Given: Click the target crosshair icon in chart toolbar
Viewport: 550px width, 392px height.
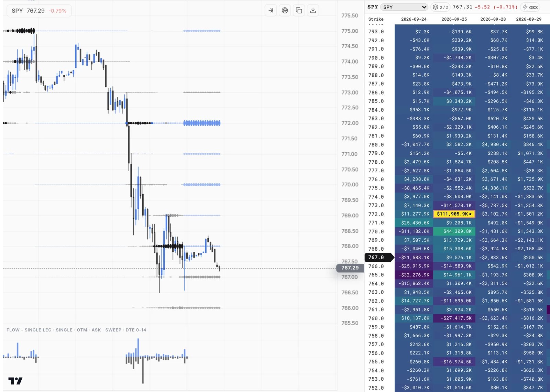Looking at the screenshot, I should [x=285, y=10].
